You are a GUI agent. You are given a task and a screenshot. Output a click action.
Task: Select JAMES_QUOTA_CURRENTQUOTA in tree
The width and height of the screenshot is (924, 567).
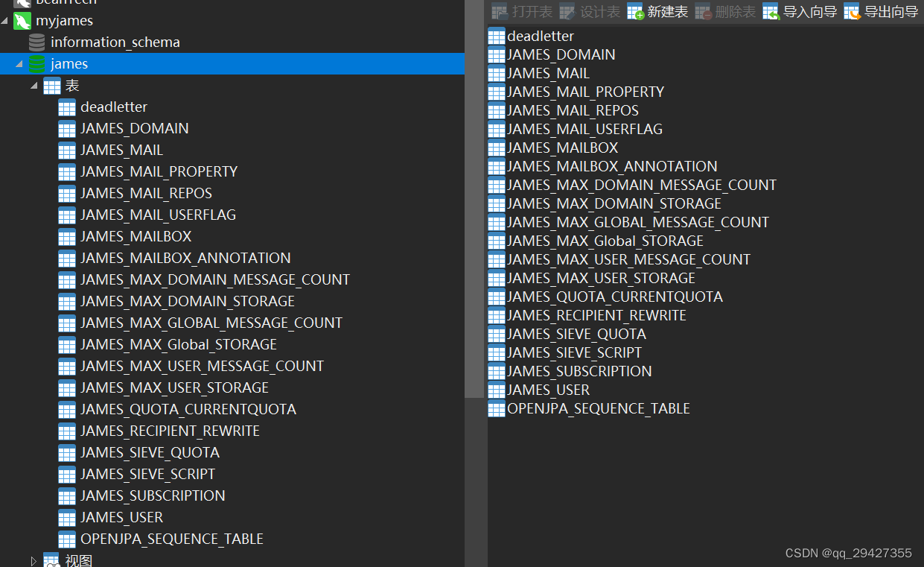[x=188, y=410]
